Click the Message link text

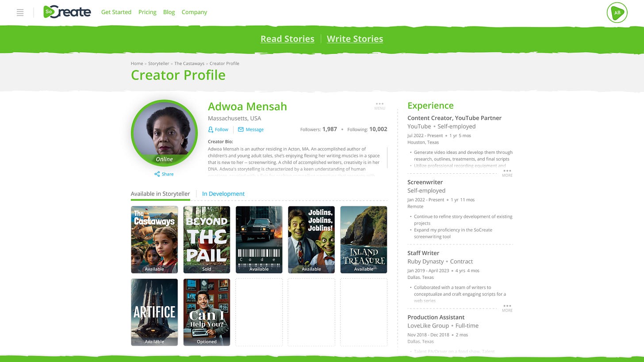coord(255,130)
